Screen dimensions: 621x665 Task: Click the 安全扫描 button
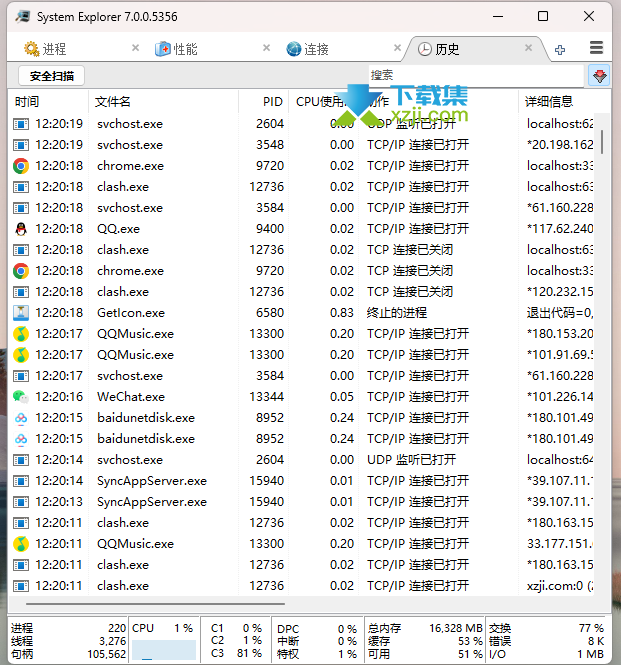click(51, 76)
